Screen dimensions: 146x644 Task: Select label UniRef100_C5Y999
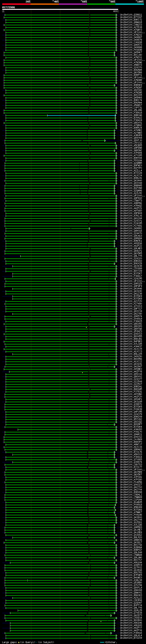point(131,268)
